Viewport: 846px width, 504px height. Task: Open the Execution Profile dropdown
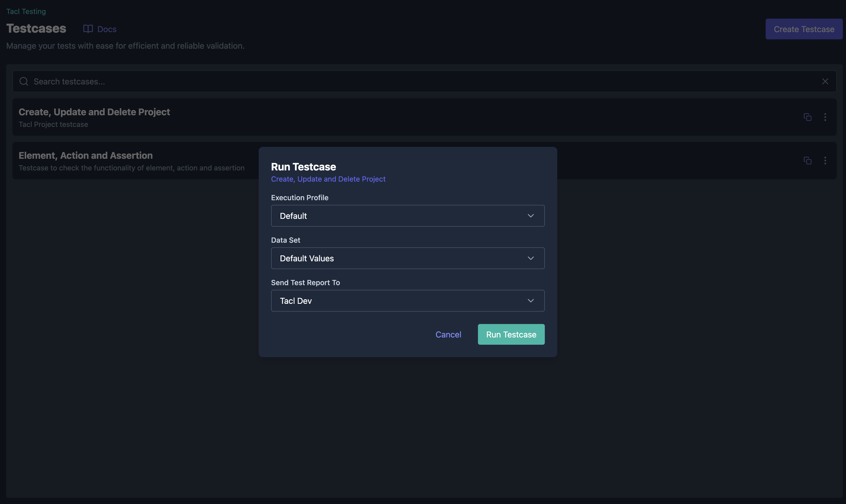(x=407, y=216)
